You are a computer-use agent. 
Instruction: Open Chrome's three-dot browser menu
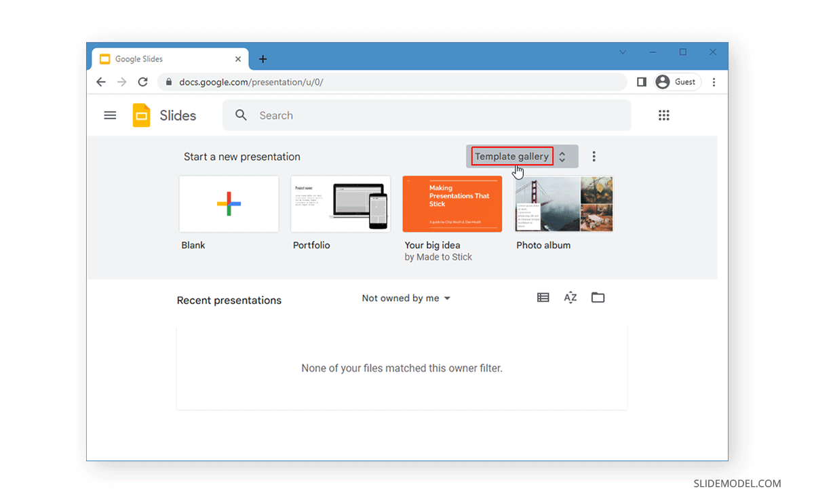(x=714, y=81)
